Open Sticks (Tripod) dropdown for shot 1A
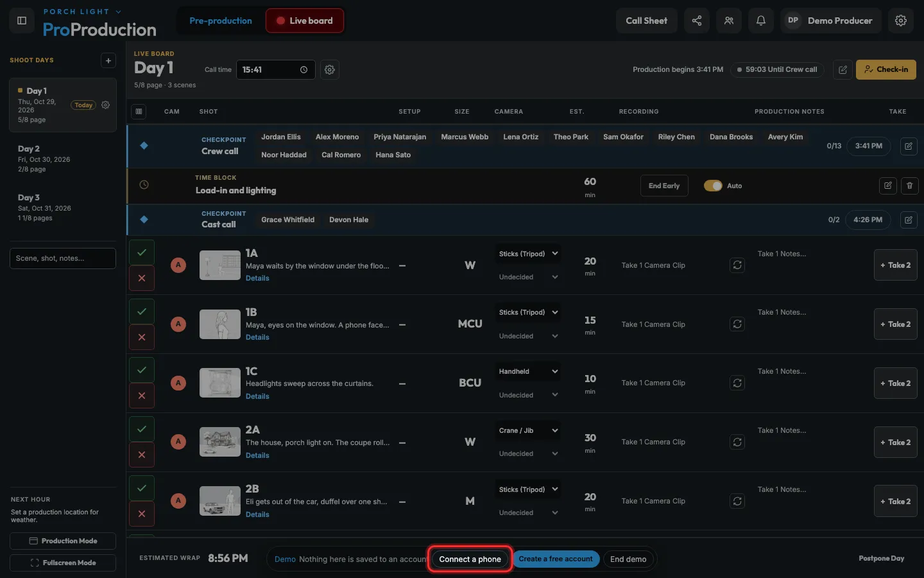Image resolution: width=924 pixels, height=578 pixels. point(527,254)
